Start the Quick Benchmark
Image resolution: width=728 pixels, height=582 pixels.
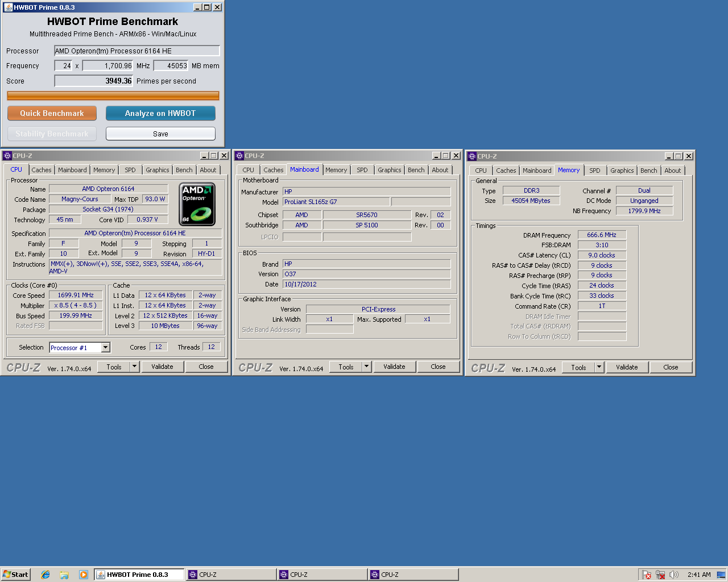[x=52, y=113]
